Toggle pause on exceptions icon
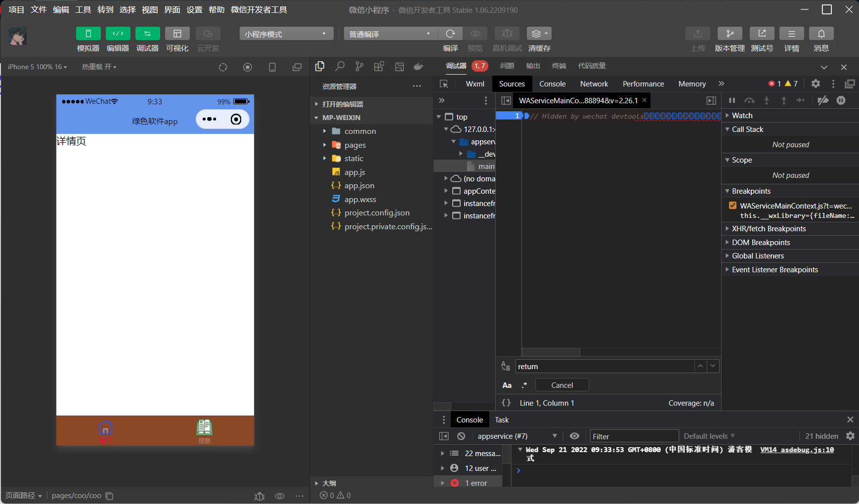The image size is (859, 504). pyautogui.click(x=841, y=100)
